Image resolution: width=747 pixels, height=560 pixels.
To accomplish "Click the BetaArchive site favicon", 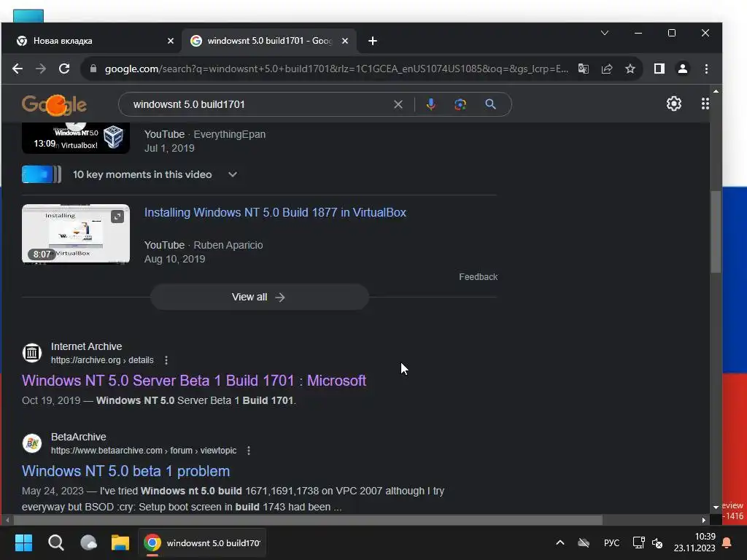I will (32, 443).
